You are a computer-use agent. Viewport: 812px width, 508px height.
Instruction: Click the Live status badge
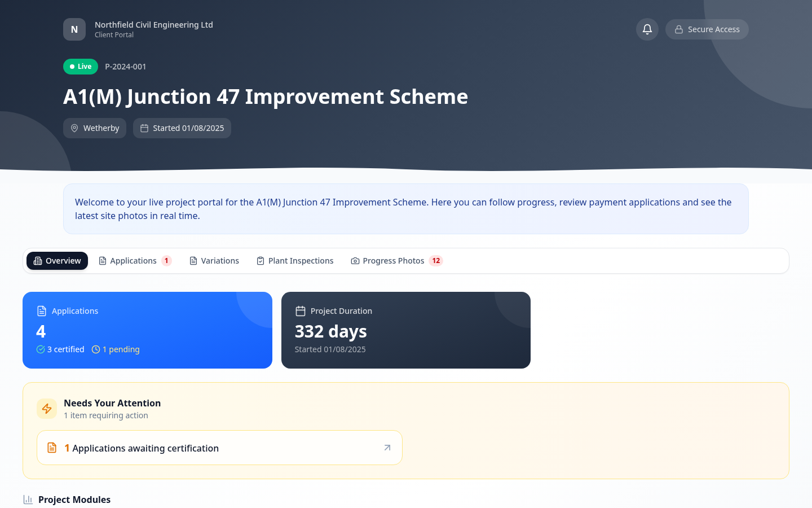pos(81,67)
